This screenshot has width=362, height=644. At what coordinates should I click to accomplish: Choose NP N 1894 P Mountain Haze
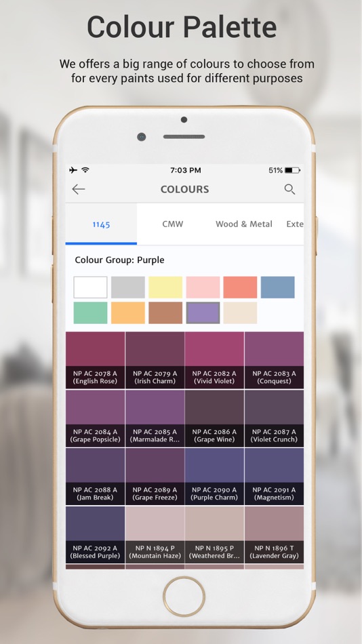coord(155,535)
